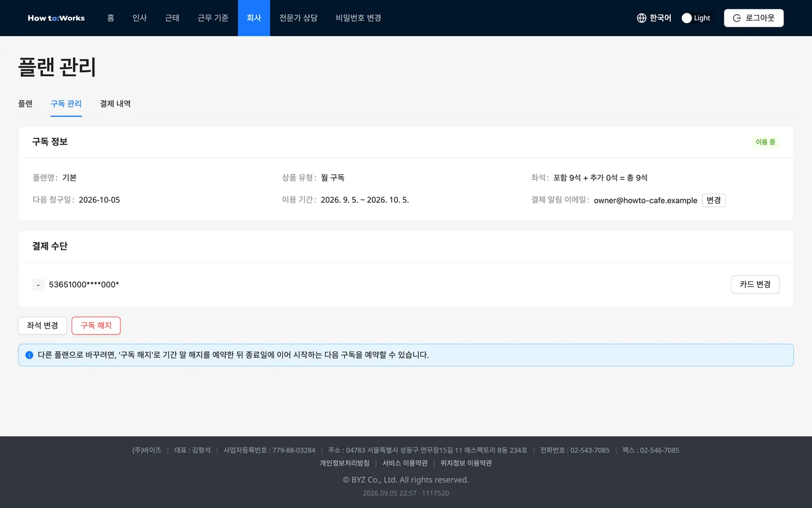Image resolution: width=812 pixels, height=508 pixels.
Task: Open the 한국어 language selector
Action: (x=654, y=18)
